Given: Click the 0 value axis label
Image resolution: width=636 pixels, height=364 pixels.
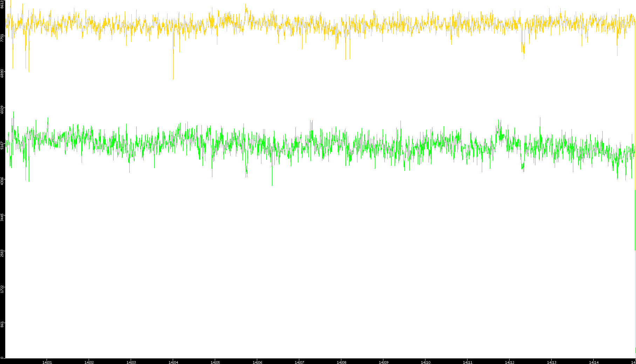Looking at the screenshot, I should pos(2,358).
